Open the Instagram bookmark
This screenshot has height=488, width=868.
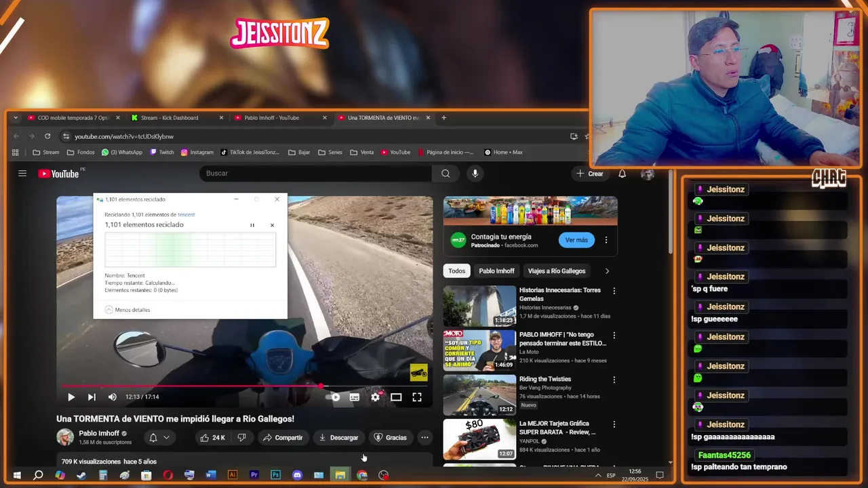pyautogui.click(x=197, y=152)
